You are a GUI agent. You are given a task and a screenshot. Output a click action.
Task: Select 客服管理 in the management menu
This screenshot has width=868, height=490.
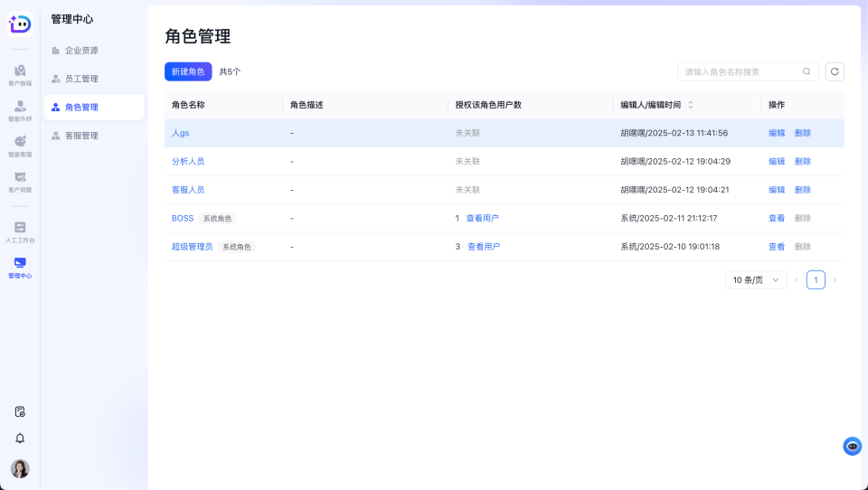[81, 136]
